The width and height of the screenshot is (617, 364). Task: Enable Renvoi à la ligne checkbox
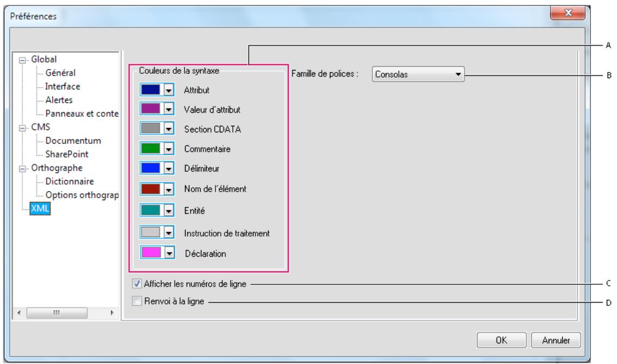tap(137, 301)
